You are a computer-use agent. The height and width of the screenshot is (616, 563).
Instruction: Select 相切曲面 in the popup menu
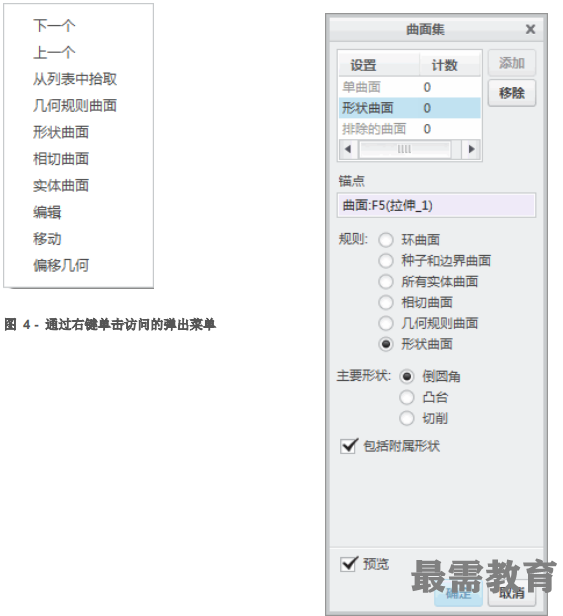61,159
